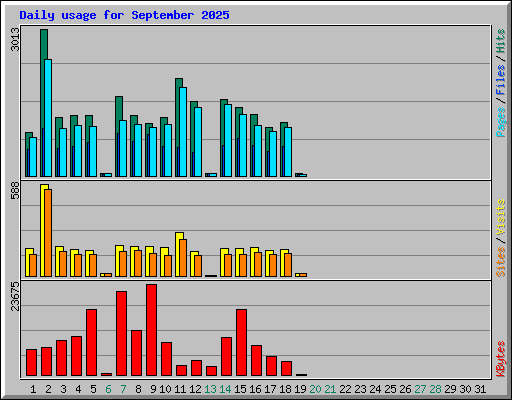Click the yellow "Visits" legend label
Image resolution: width=512 pixels, height=400 pixels.
coord(501,217)
